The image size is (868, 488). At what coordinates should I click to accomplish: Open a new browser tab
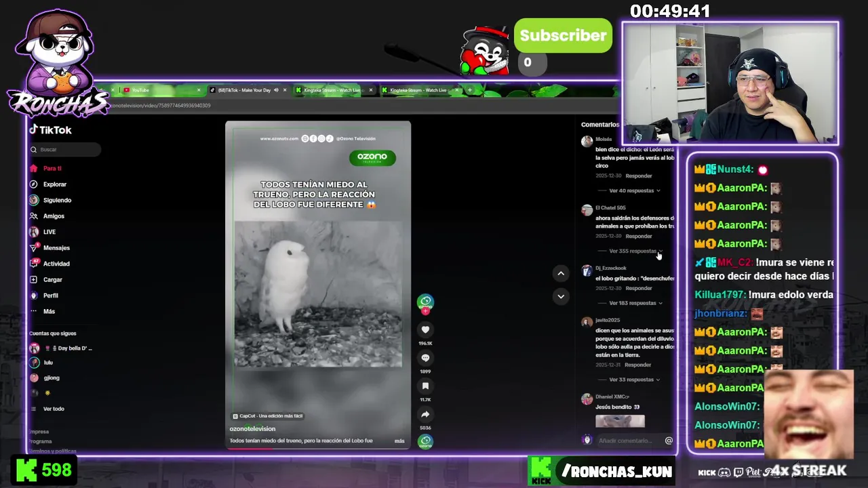click(x=470, y=90)
